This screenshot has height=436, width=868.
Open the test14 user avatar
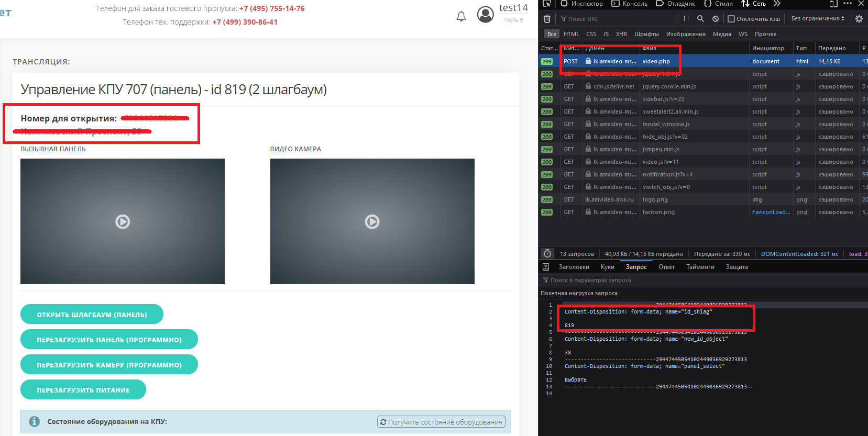pyautogui.click(x=486, y=15)
